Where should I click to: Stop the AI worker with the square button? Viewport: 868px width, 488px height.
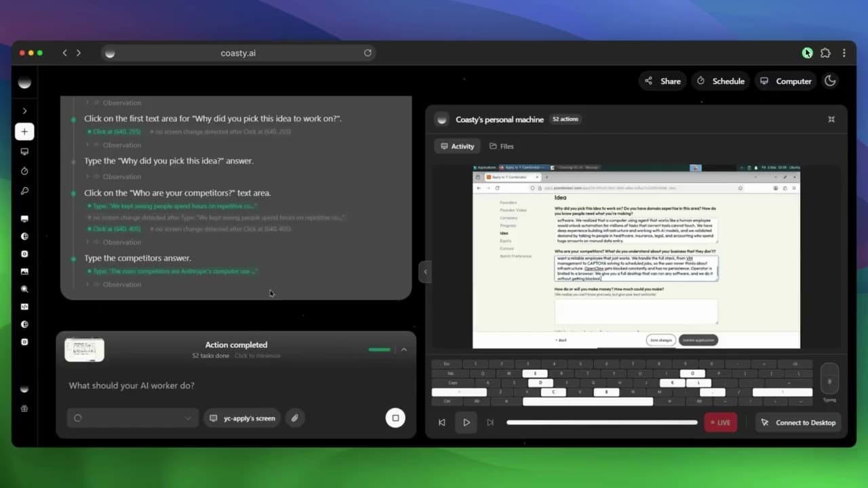[x=395, y=418]
